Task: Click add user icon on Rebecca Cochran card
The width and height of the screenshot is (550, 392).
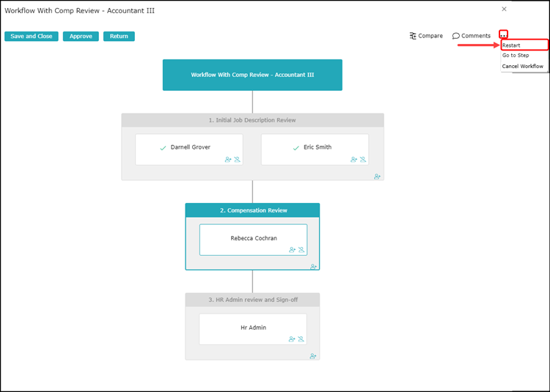Action: coord(293,250)
